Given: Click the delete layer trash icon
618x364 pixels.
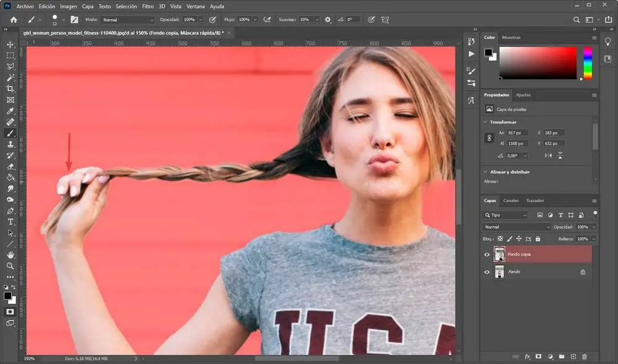Looking at the screenshot, I should coord(585,357).
